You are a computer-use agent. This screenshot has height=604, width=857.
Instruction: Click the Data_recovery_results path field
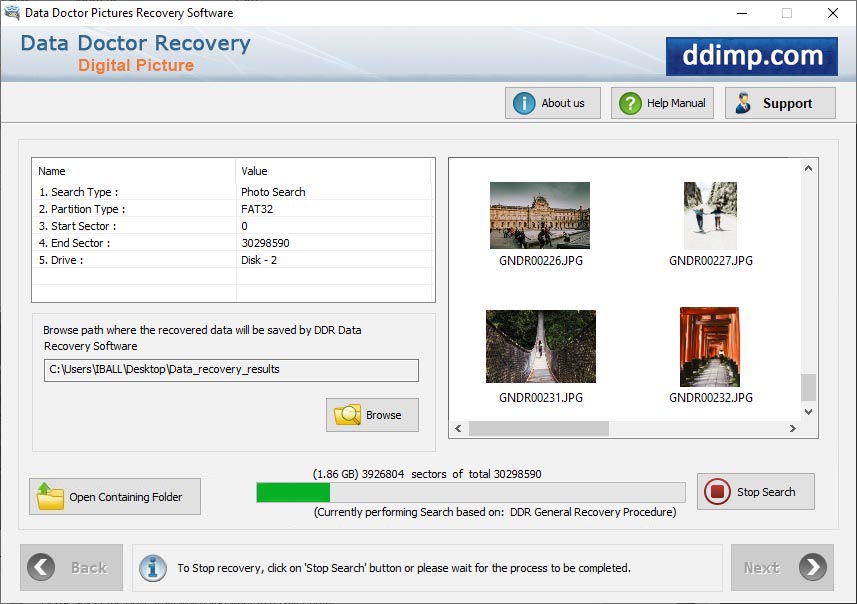click(231, 370)
